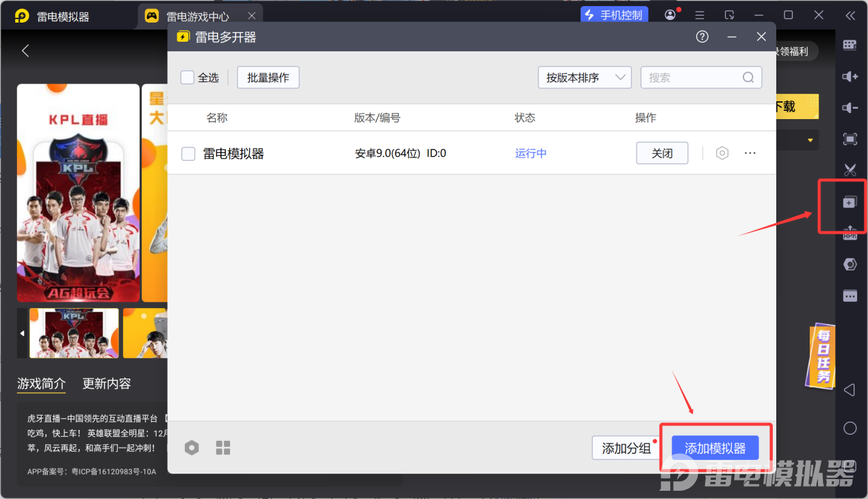Click the volume up sidebar icon
868x499 pixels.
click(x=850, y=77)
